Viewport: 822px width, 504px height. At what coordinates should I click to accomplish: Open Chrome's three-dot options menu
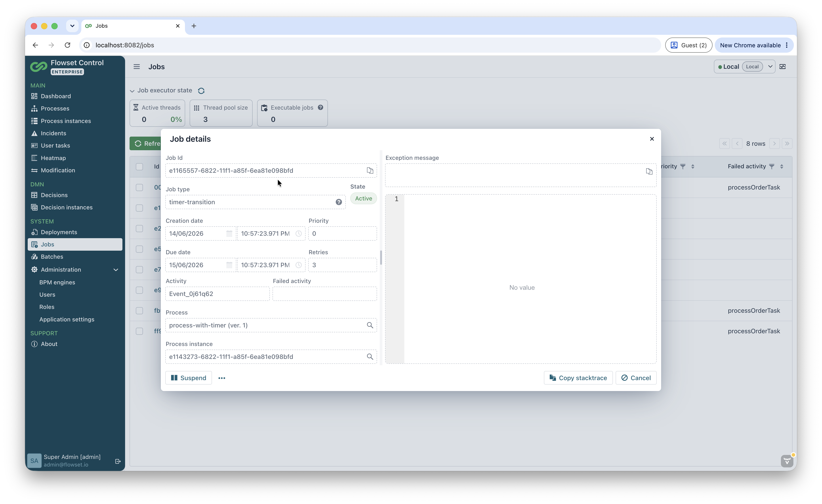click(787, 45)
